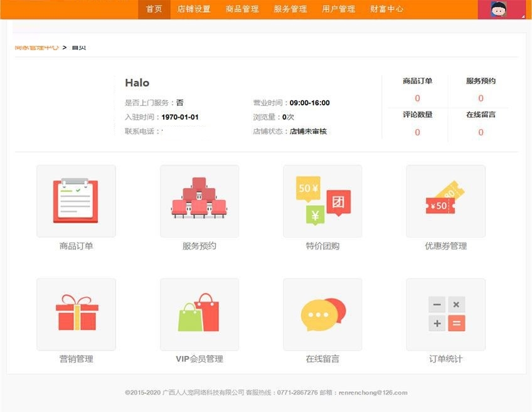Open the 服务预约 red seats icon
Image resolution: width=532 pixels, height=412 pixels.
[x=199, y=201]
